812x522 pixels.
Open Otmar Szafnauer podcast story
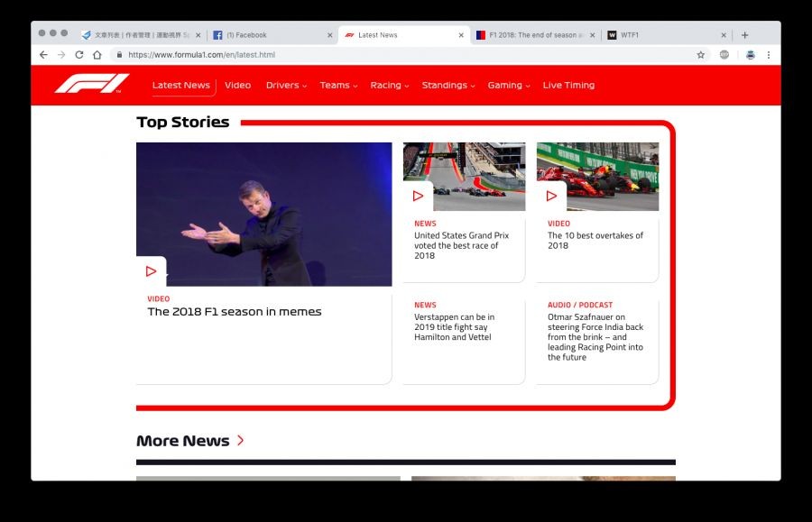coord(595,336)
